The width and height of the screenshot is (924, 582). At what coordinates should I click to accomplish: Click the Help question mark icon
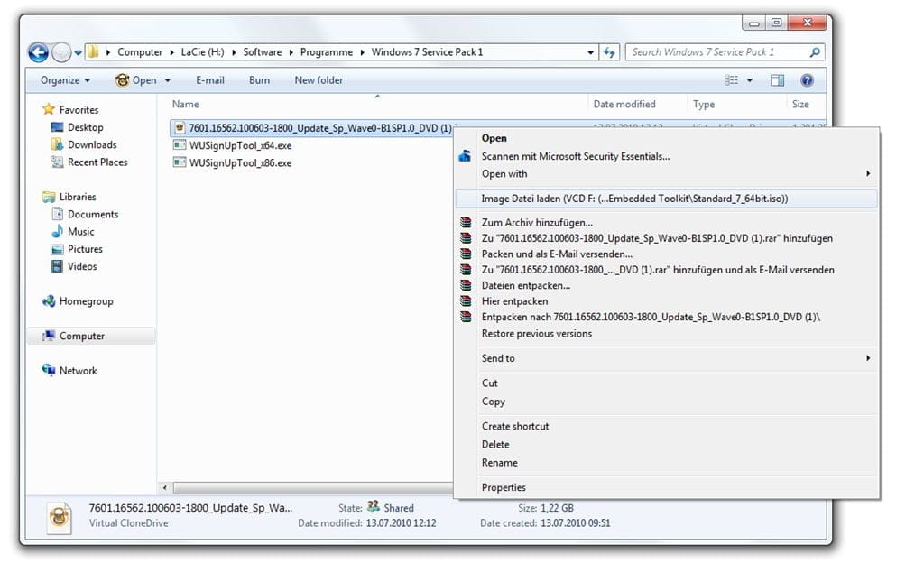807,80
